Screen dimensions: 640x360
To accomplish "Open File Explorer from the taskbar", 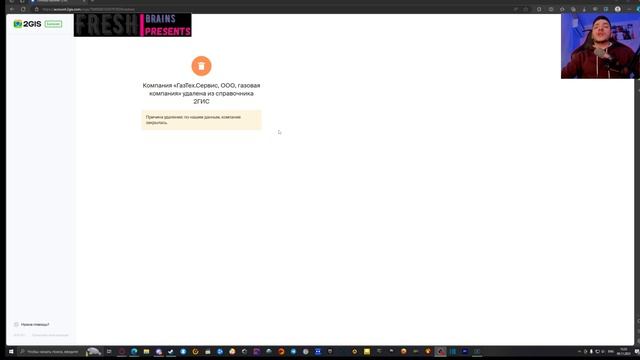I will [x=146, y=351].
